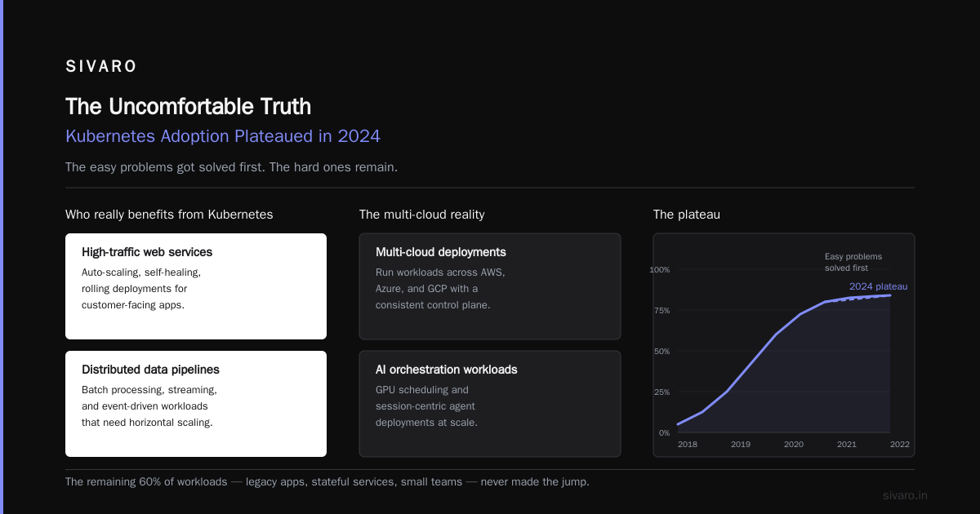The width and height of the screenshot is (980, 514).
Task: Click "The plateau" chart heading
Action: point(686,215)
